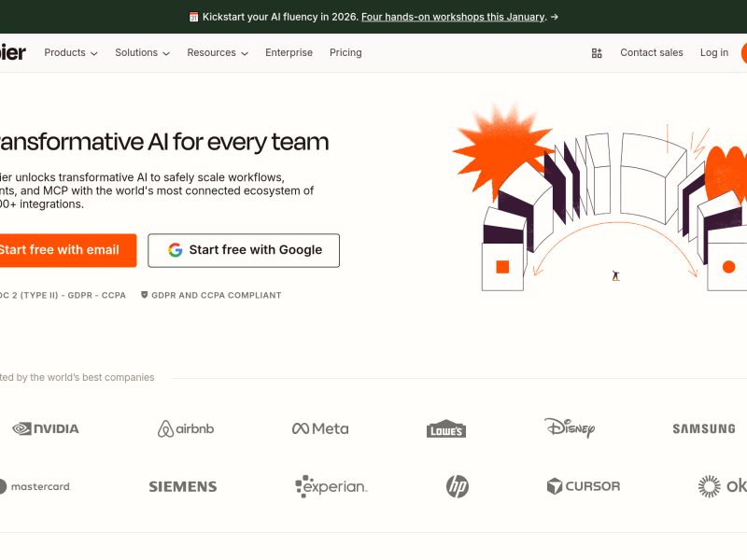Go to the Enterprise page
Viewport: 747px width, 560px height.
pos(289,53)
